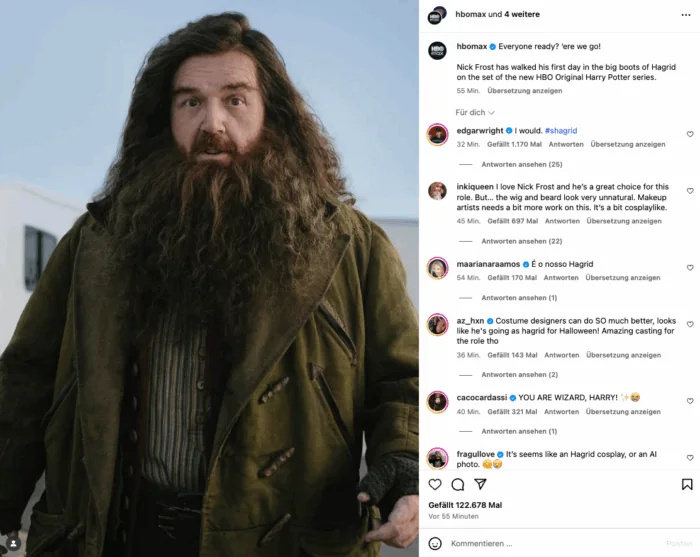The image size is (700, 557).
Task: Reply to maarianaraamos's comment via Antworten
Action: (561, 278)
